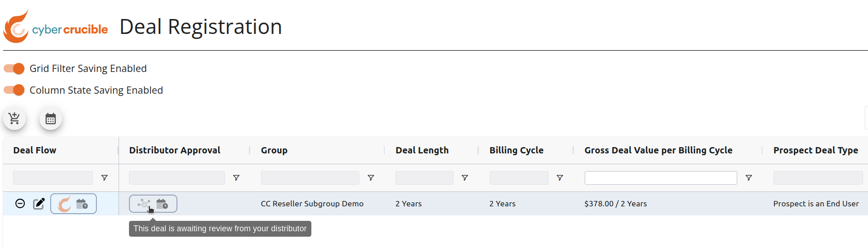This screenshot has width=868, height=248.
Task: Click the Cyber Crucible logo
Action: (x=56, y=26)
